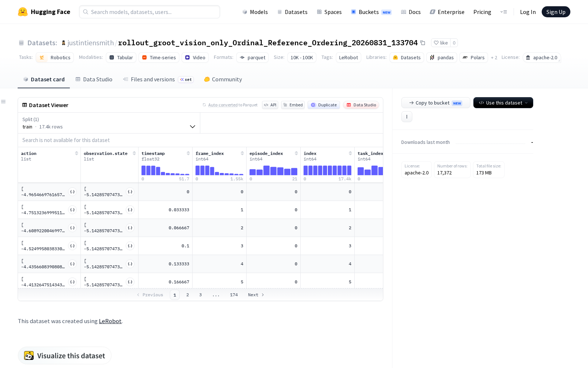Image resolution: width=588 pixels, height=368 pixels.
Task: Go to Pricing
Action: click(x=482, y=12)
